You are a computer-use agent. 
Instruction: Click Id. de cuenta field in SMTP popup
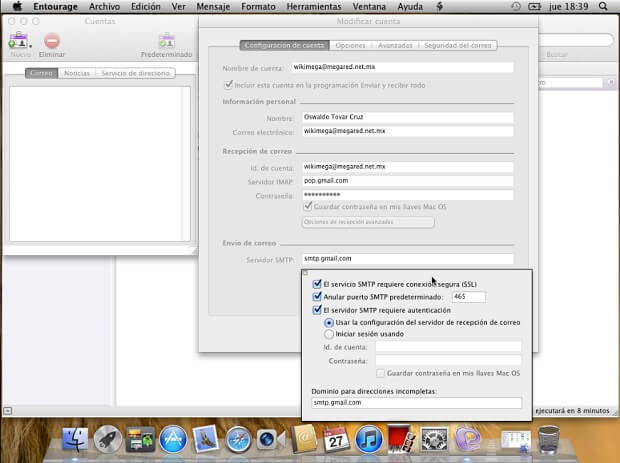(x=448, y=347)
